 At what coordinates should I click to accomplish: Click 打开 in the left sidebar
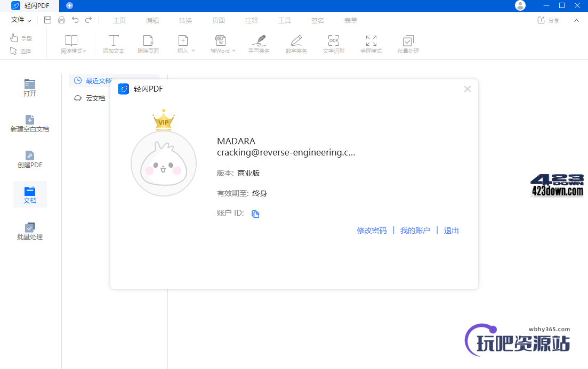pyautogui.click(x=30, y=88)
